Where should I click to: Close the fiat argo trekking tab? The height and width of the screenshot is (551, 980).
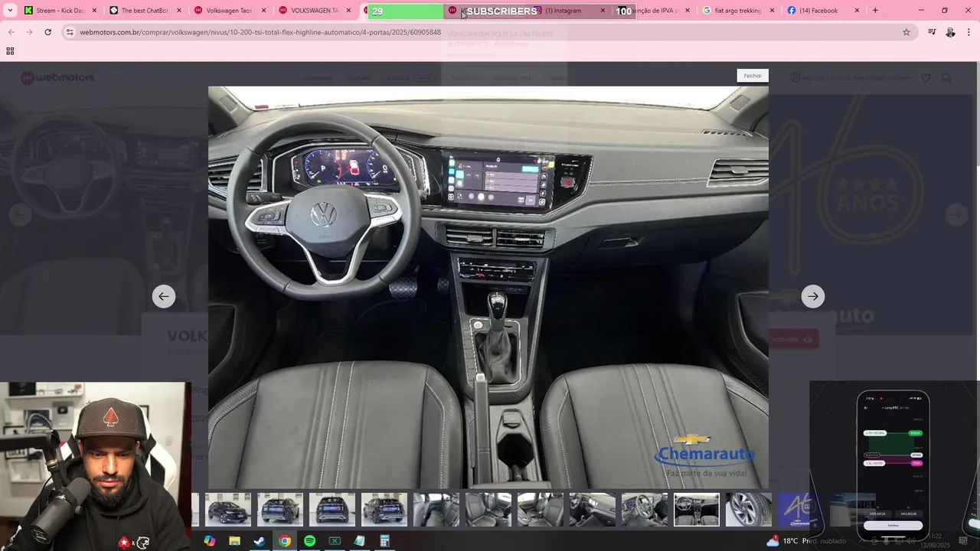click(x=772, y=11)
